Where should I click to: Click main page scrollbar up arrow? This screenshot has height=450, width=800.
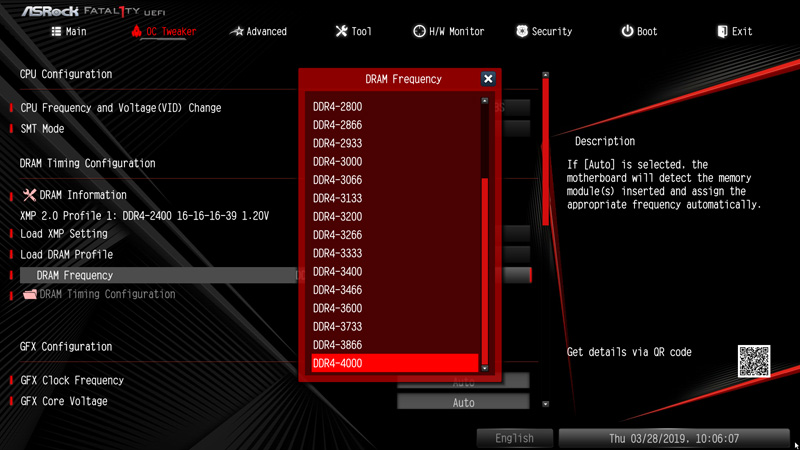coord(545,75)
